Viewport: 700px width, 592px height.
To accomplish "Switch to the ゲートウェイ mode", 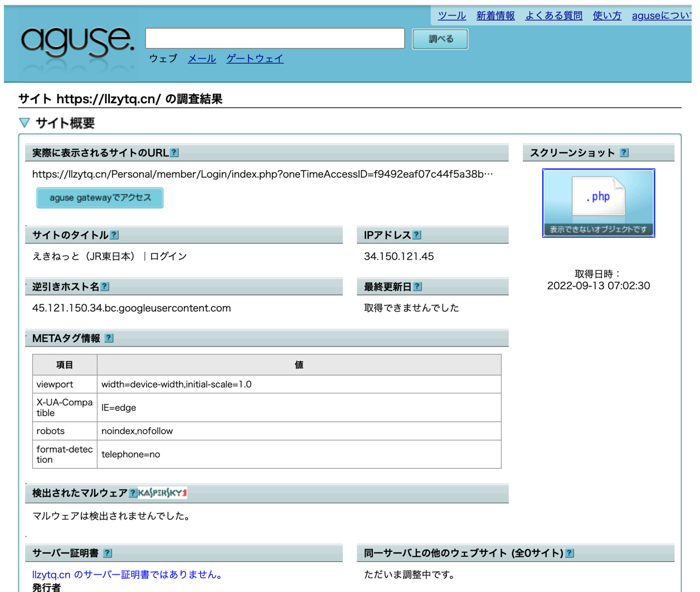I will click(x=255, y=59).
